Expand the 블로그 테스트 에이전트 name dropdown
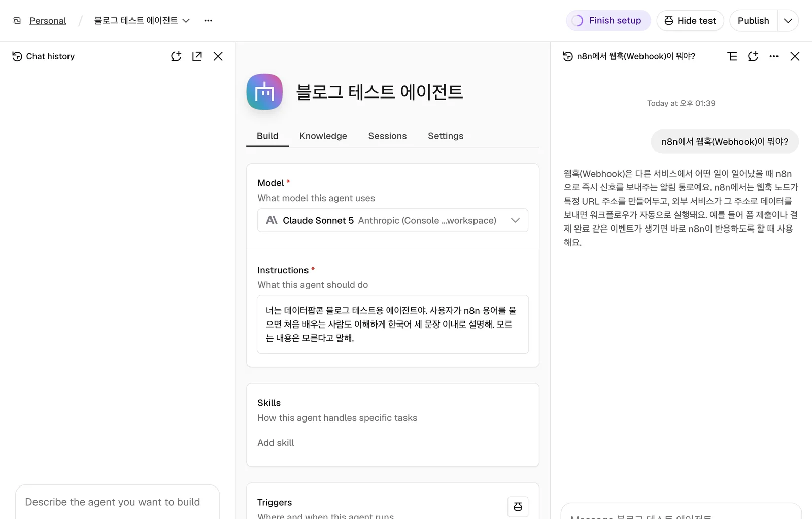Viewport: 812px width, 519px height. tap(142, 21)
